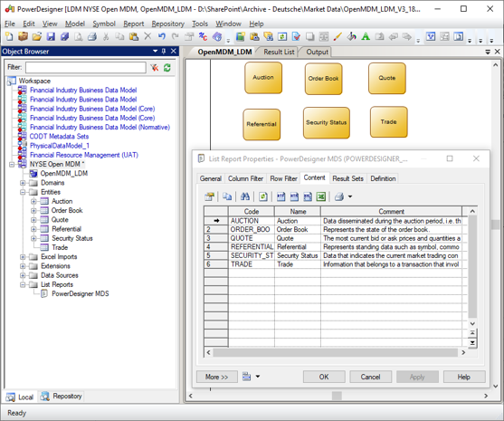The height and width of the screenshot is (421, 504).
Task: Select CODT Metadata Sets model
Action: [x=59, y=137]
